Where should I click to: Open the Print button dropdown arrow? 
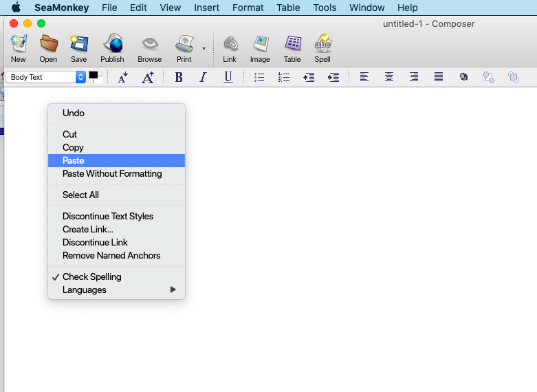(204, 49)
